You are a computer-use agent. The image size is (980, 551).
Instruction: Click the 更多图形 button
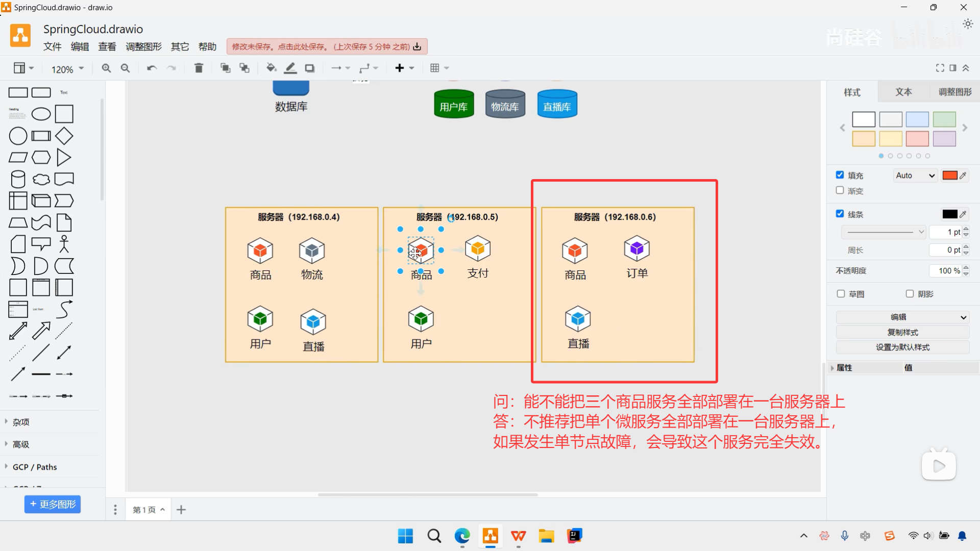coord(52,504)
